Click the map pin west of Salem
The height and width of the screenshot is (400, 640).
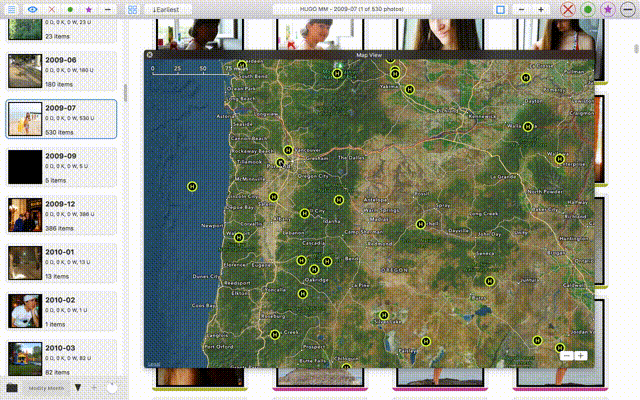(273, 197)
